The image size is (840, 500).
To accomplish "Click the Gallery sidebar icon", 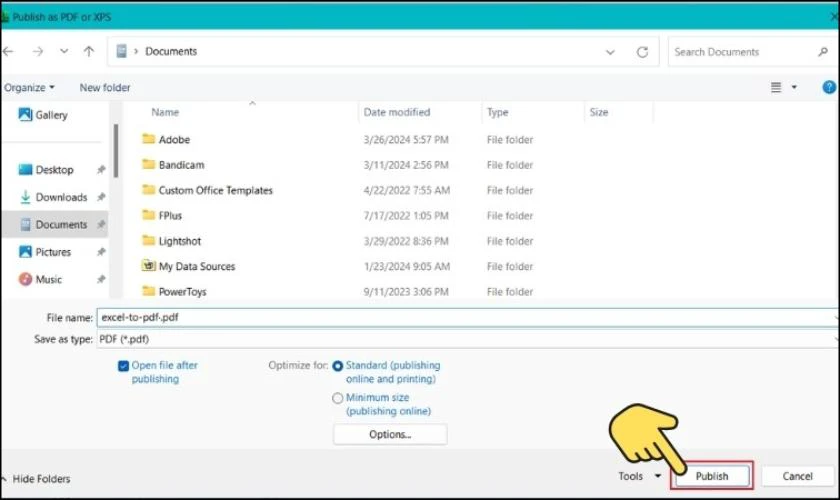I will [25, 115].
